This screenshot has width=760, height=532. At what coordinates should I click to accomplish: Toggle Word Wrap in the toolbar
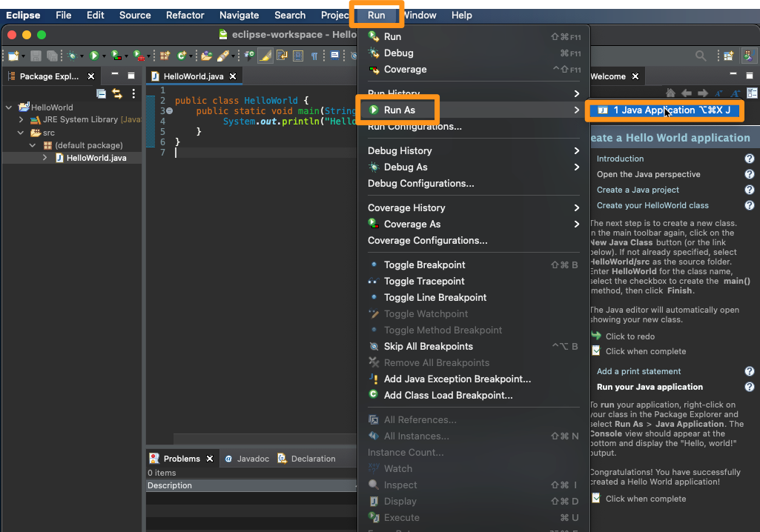(282, 56)
